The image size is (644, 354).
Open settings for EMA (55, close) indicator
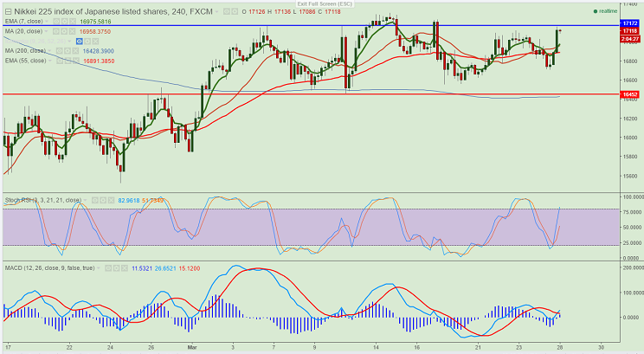click(68, 61)
